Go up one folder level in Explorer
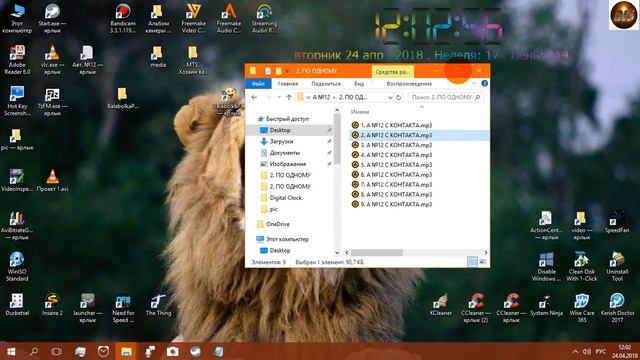The height and width of the screenshot is (360, 640). point(289,97)
